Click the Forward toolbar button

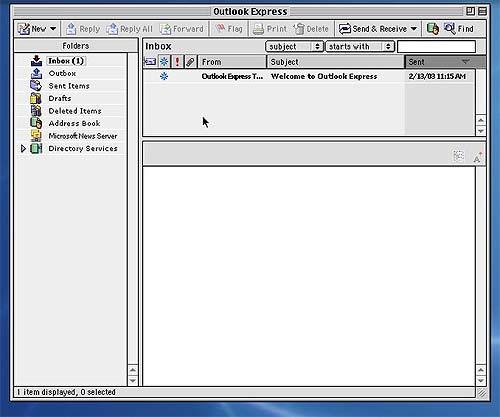click(182, 29)
